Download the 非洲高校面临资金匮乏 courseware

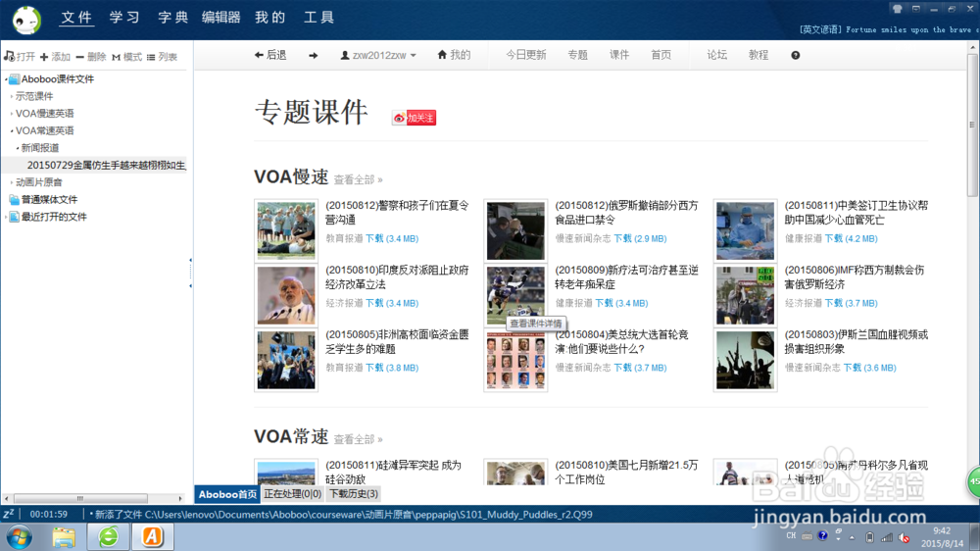tap(392, 368)
